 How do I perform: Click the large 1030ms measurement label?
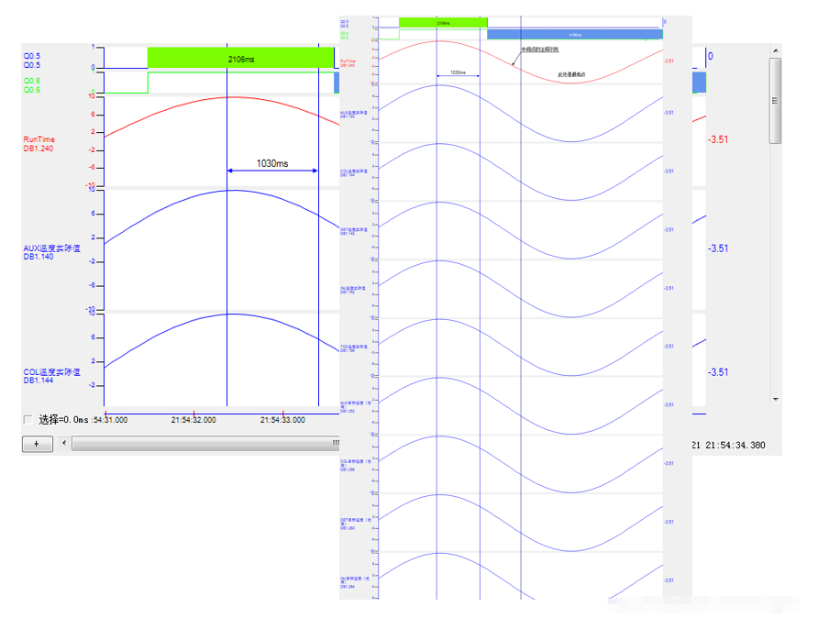(272, 163)
